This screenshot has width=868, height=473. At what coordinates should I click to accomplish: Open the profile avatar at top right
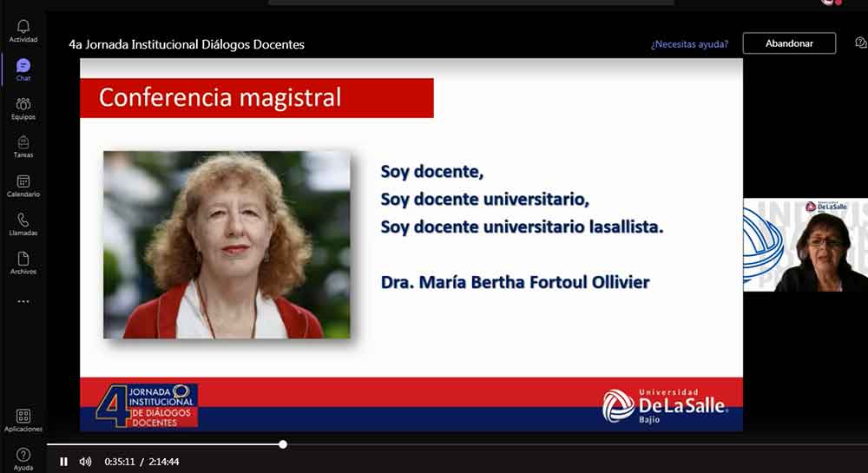click(827, 2)
